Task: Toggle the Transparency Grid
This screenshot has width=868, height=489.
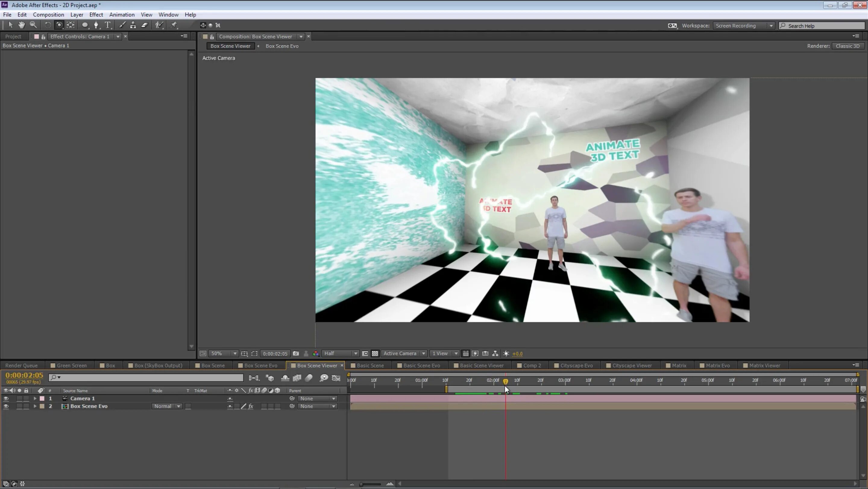Action: [375, 354]
